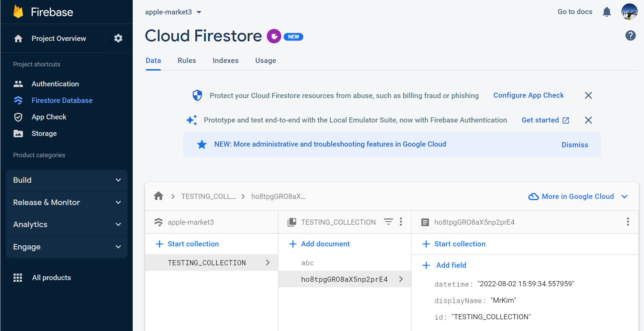Click chevron on ho8tpgGRO8aX5np2prE4 row

pyautogui.click(x=401, y=279)
